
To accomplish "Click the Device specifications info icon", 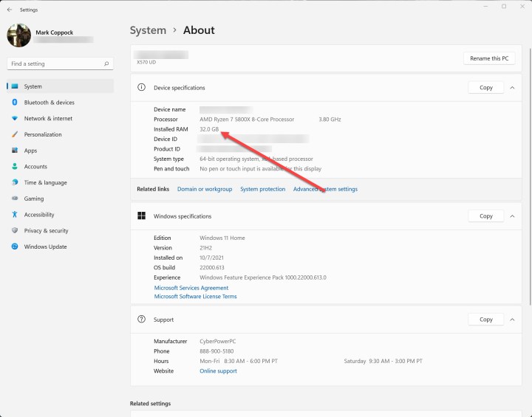I will tap(141, 88).
